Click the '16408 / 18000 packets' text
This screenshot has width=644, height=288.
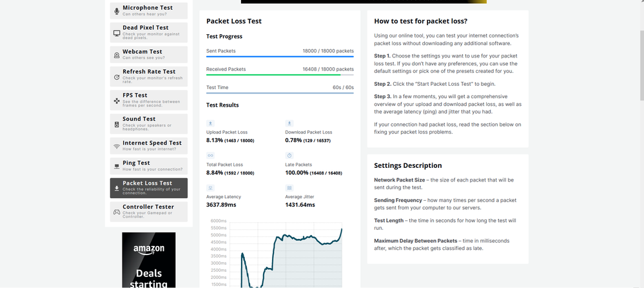click(328, 69)
